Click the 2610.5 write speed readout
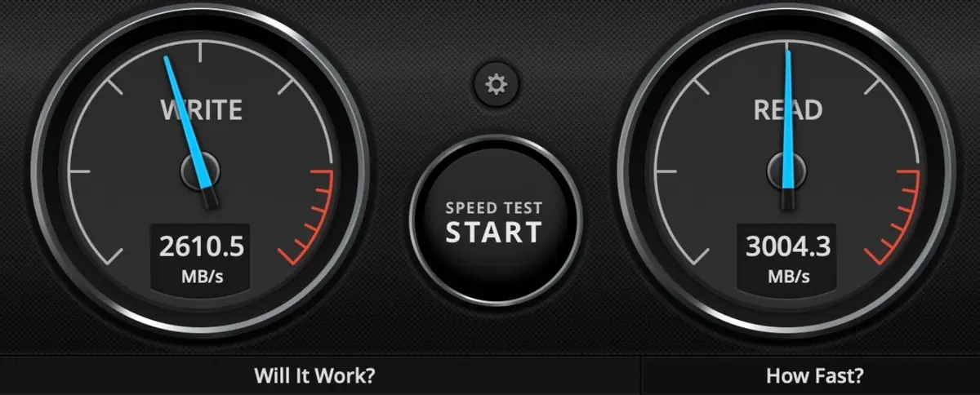The width and height of the screenshot is (980, 395). (200, 246)
